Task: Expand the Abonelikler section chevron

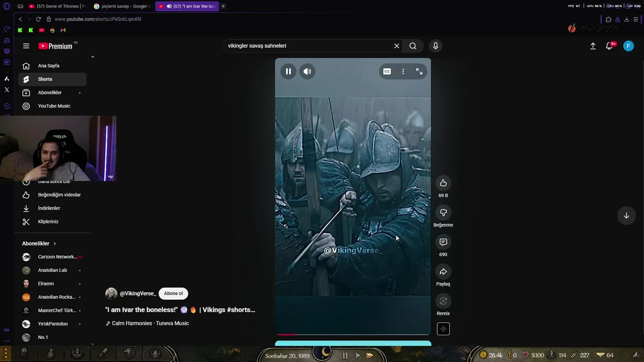Action: tap(55, 243)
